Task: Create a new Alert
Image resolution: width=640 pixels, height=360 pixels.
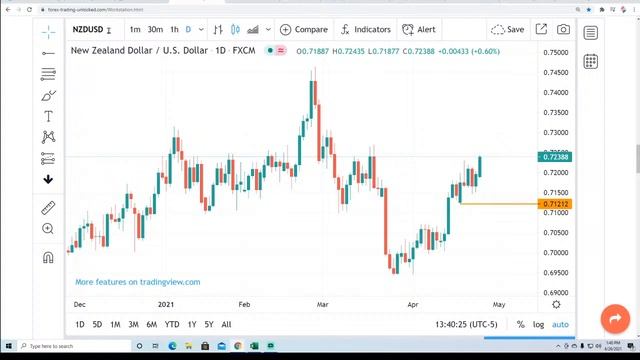Action: click(x=419, y=29)
